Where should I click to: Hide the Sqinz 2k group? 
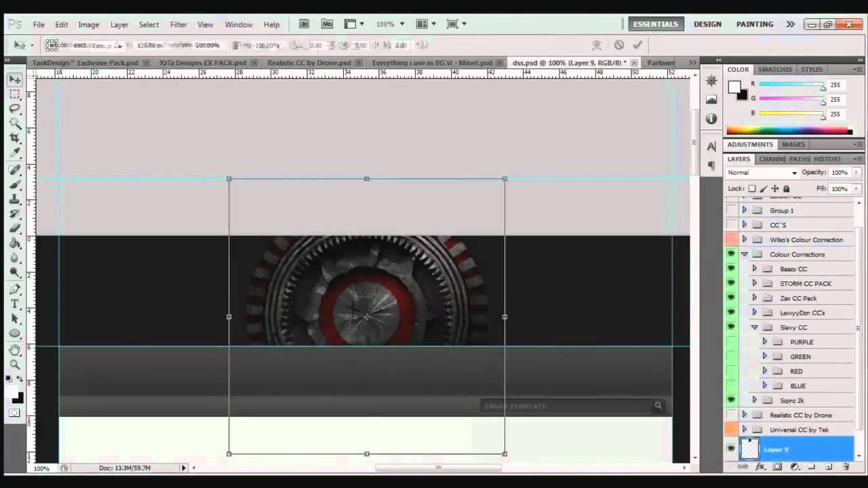point(731,400)
